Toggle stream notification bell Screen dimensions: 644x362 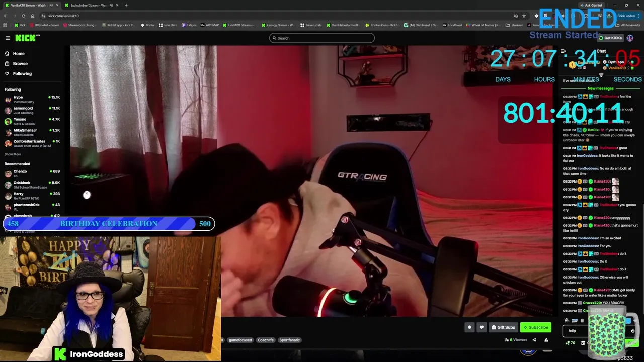(469, 327)
